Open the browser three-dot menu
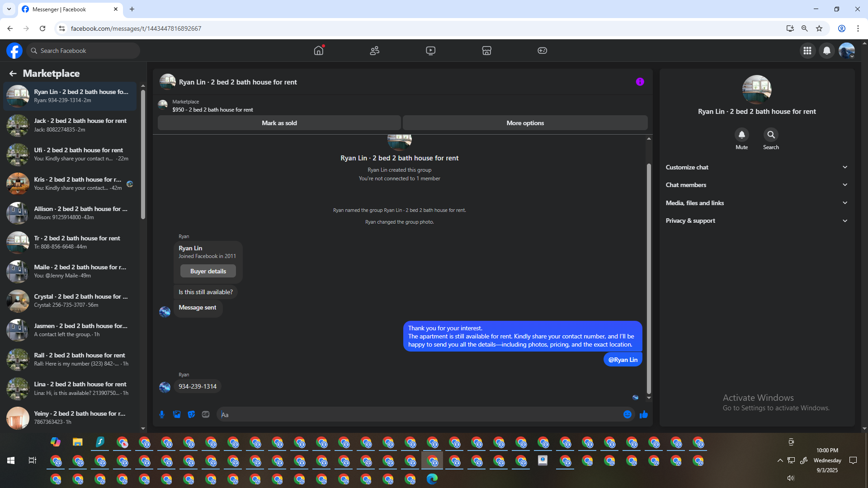Viewport: 868px width, 488px height. point(858,28)
